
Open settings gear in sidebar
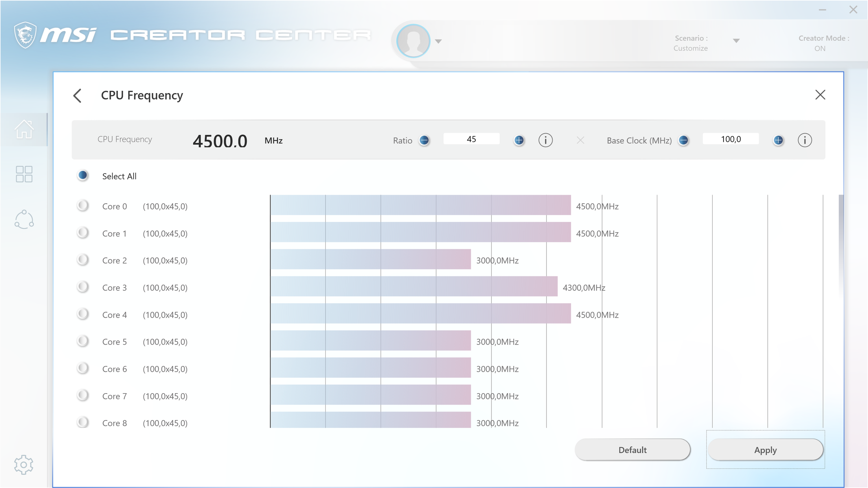24,465
